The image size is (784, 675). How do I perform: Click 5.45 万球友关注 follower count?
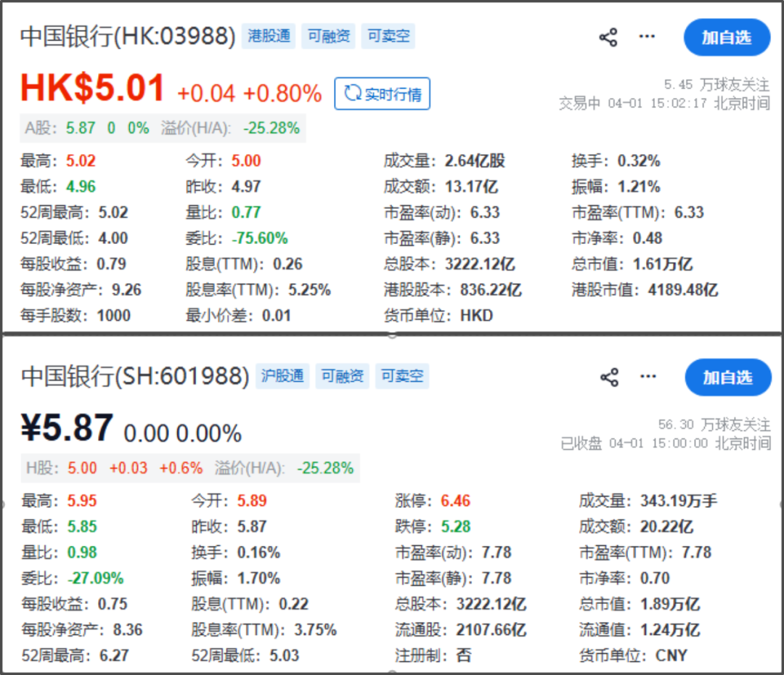716,85
